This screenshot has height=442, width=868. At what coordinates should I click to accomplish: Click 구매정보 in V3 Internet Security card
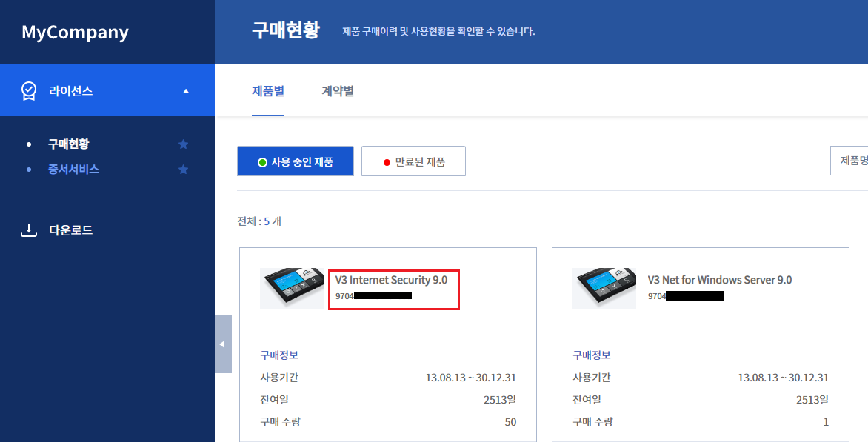click(x=279, y=355)
